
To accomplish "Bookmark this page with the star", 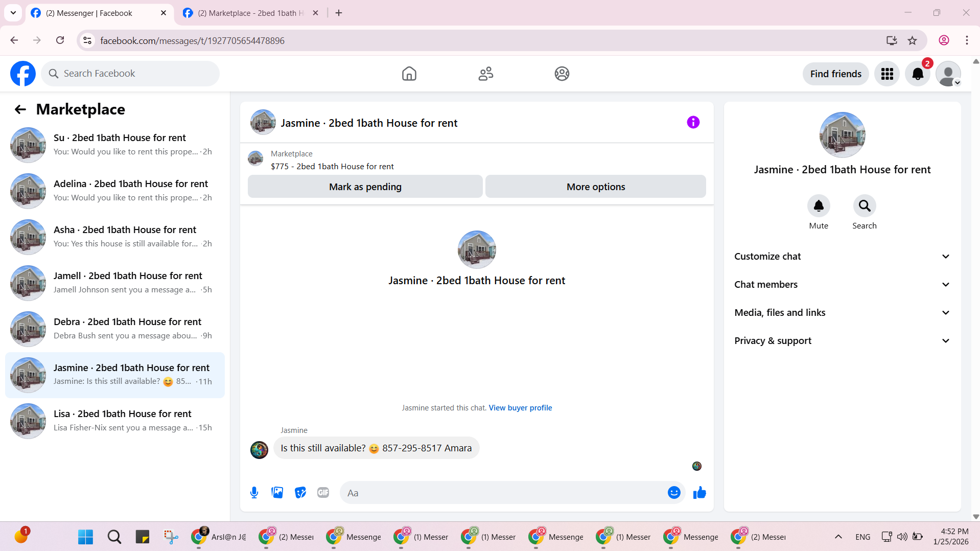I will [x=913, y=40].
